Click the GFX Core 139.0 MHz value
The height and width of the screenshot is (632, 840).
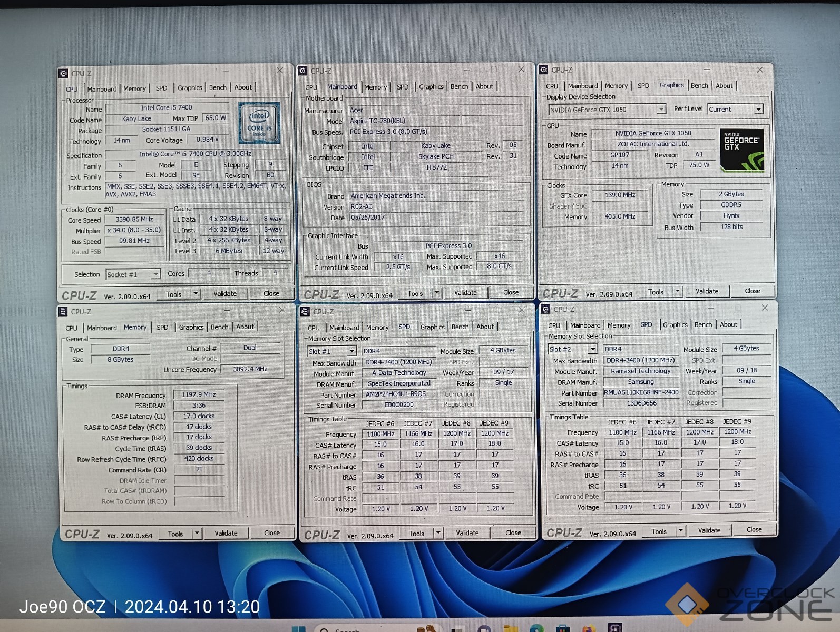click(620, 195)
